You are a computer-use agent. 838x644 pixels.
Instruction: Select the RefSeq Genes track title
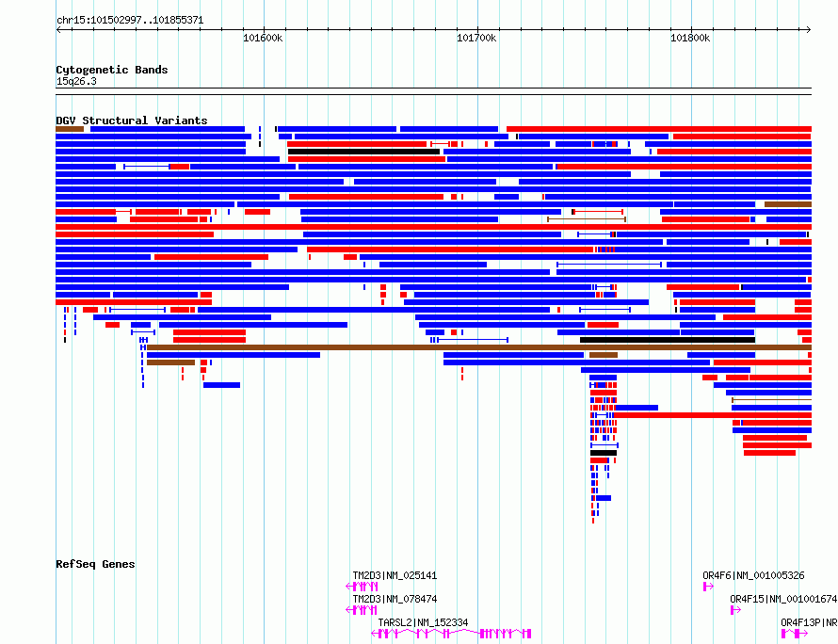[x=95, y=564]
